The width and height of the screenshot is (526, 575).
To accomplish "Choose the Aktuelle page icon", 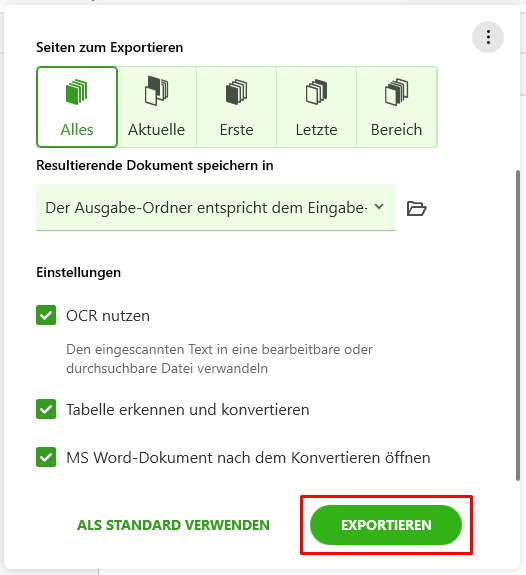I will [157, 91].
